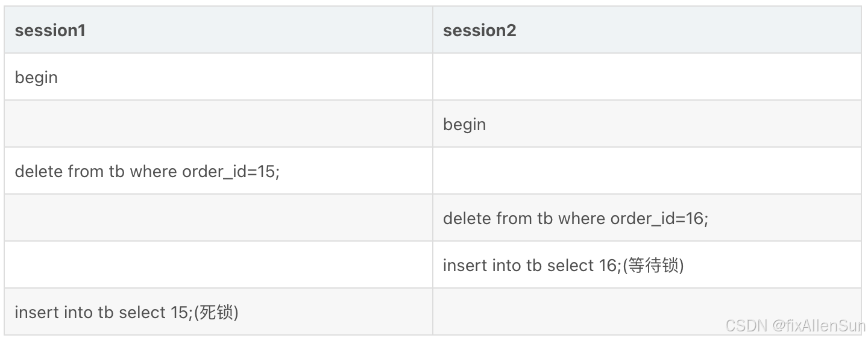Click empty session1 cell beside order_id=16 delete

[x=218, y=217]
